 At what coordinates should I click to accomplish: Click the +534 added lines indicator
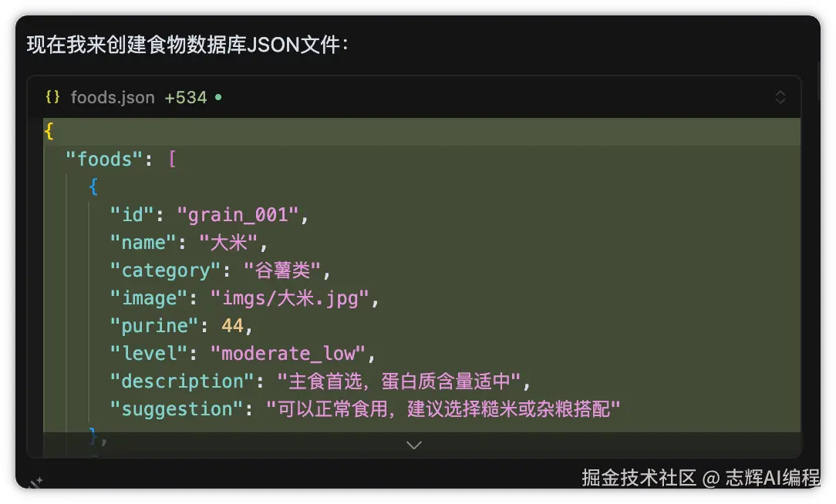tap(185, 98)
